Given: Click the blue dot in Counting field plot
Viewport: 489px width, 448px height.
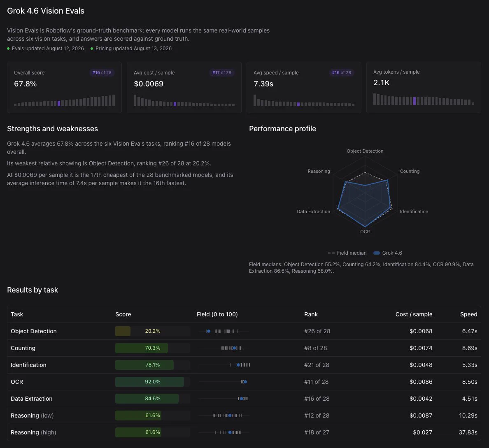Looking at the screenshot, I should (x=234, y=348).
